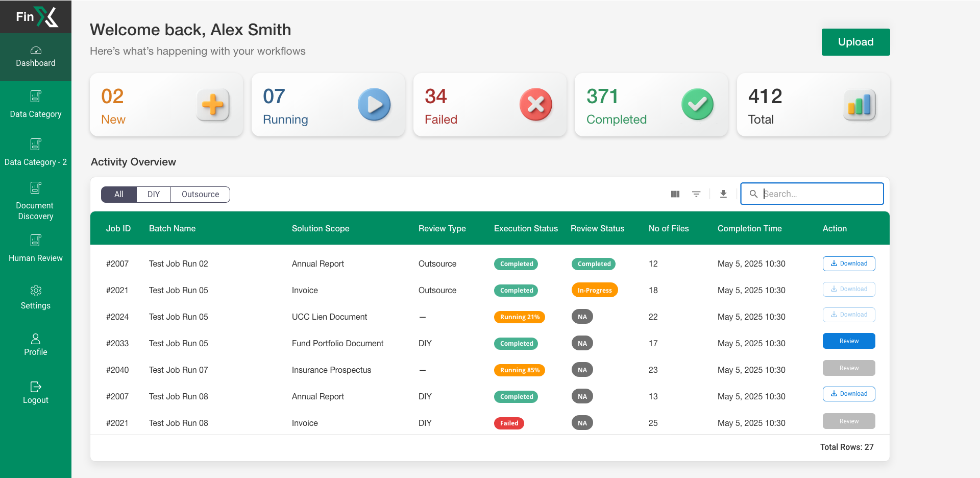Image resolution: width=980 pixels, height=478 pixels.
Task: Click the Logout icon in the sidebar
Action: pyautogui.click(x=35, y=392)
